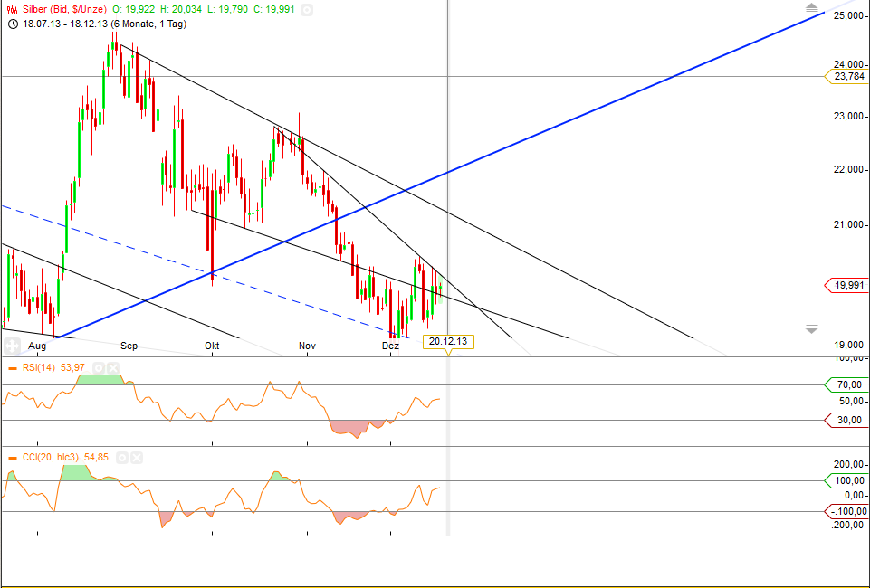Open CCI(20, hlc3) indicator settings icon
This screenshot has width=870, height=588.
click(122, 459)
